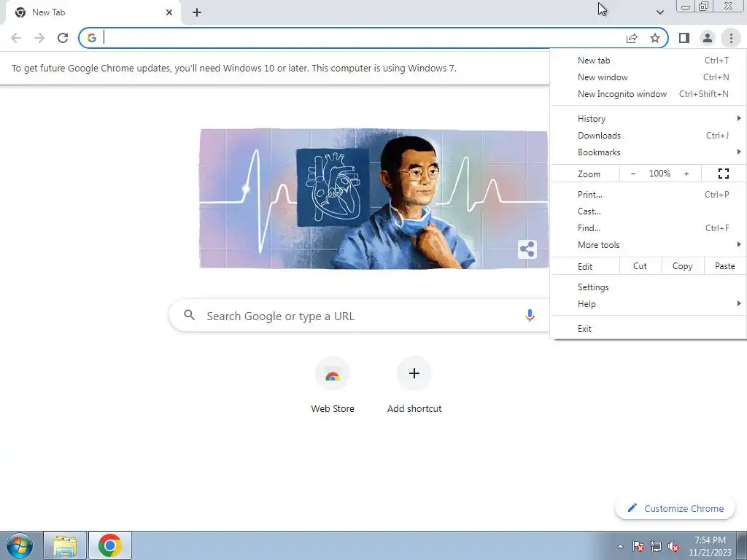Click the three-dot Chrome menu icon

(731, 38)
